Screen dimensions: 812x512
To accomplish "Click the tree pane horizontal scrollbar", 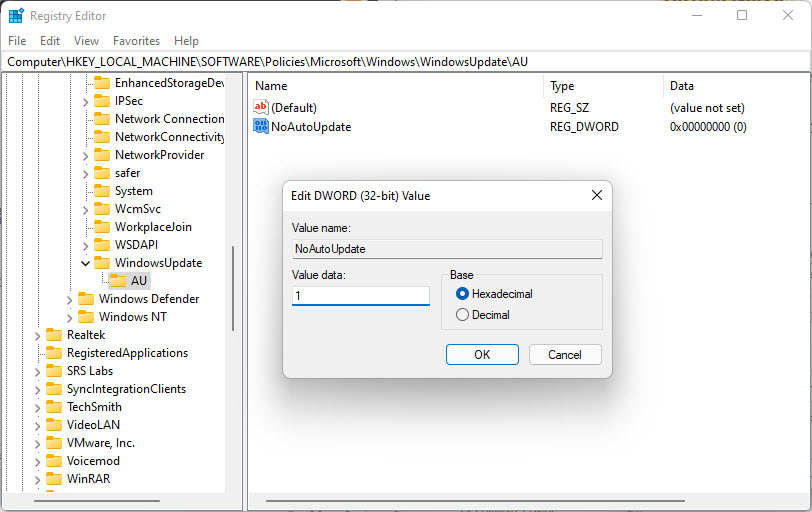I will point(97,501).
